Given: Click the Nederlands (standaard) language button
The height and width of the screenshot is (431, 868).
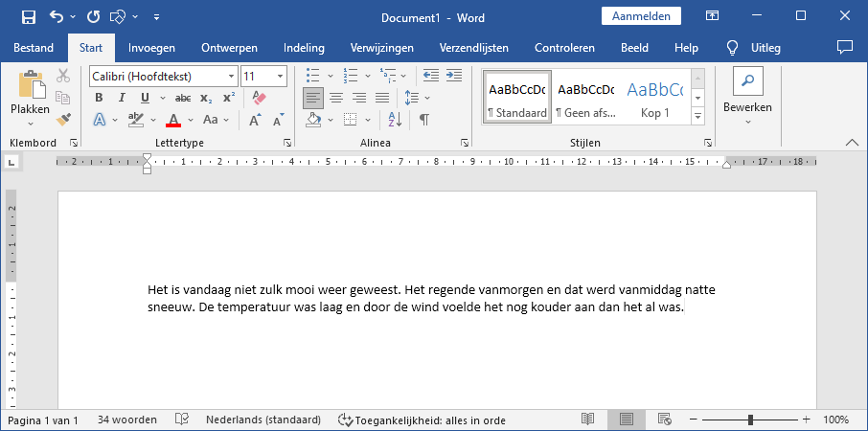Looking at the screenshot, I should tap(263, 420).
